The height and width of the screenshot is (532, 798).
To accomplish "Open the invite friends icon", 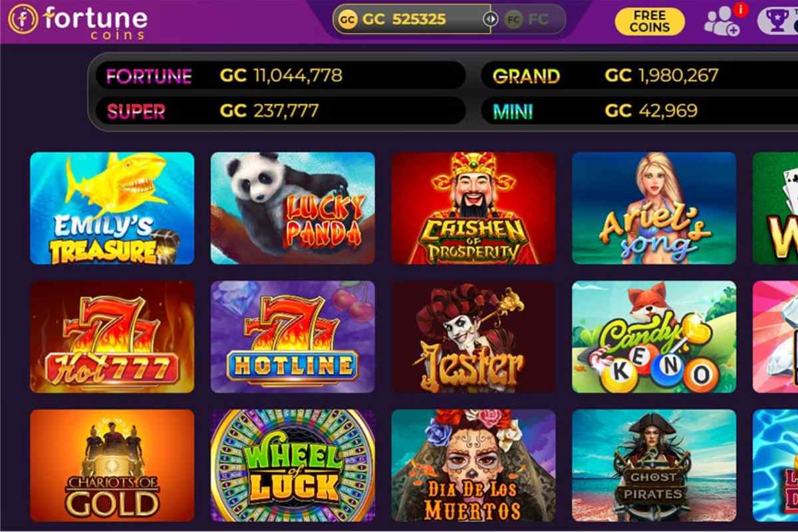I will (x=722, y=22).
